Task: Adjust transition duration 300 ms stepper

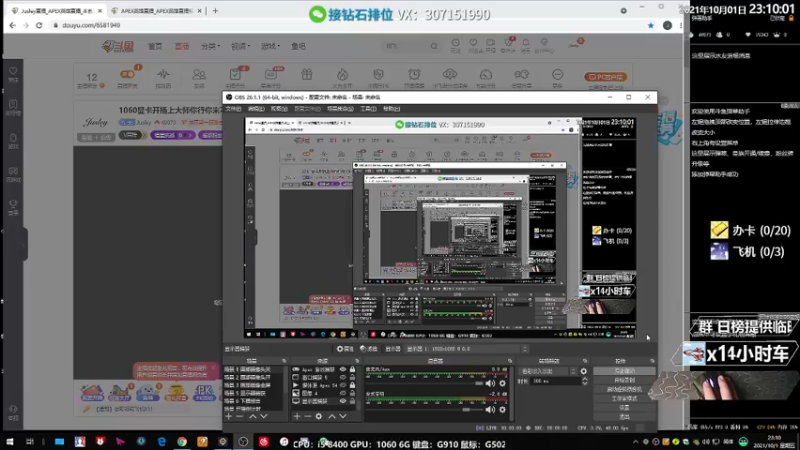Action: coord(585,381)
